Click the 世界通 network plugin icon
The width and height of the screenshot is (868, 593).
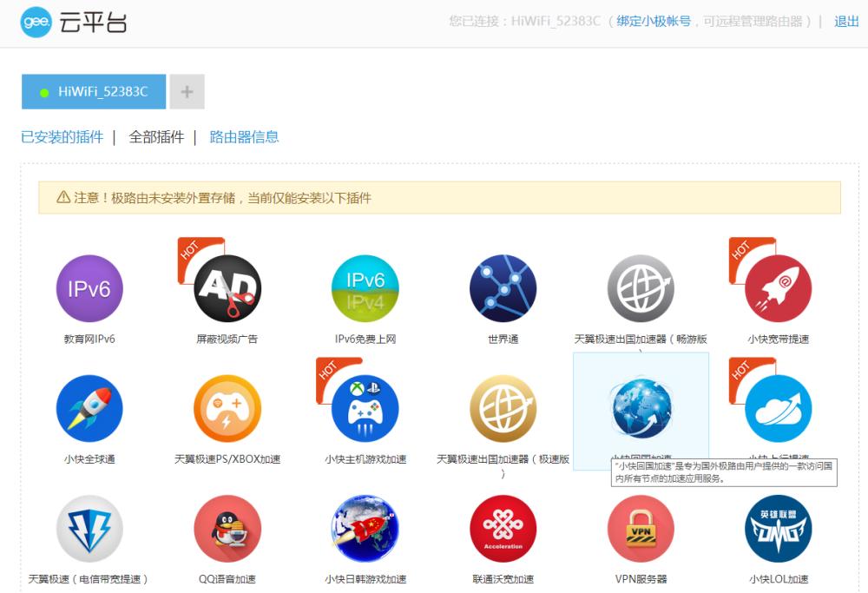point(503,288)
